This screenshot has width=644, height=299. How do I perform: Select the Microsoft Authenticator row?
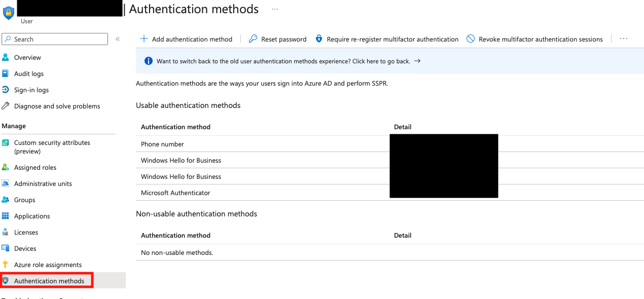(x=390, y=193)
